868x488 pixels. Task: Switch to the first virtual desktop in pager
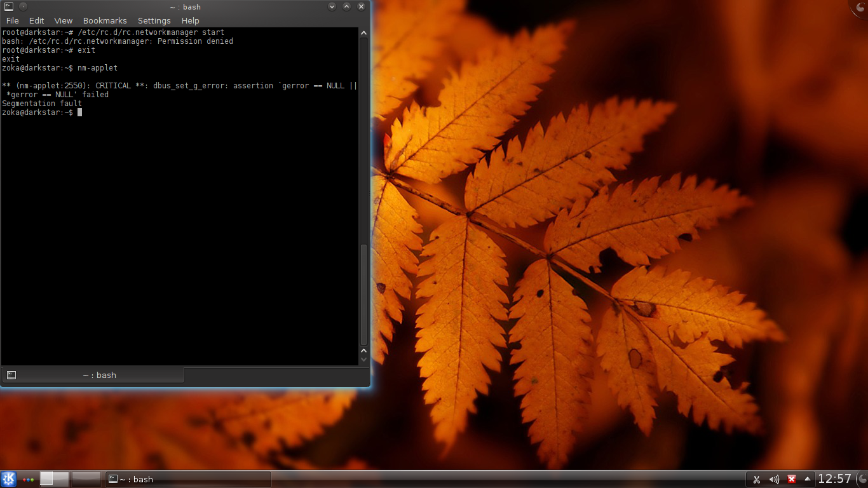tap(54, 479)
